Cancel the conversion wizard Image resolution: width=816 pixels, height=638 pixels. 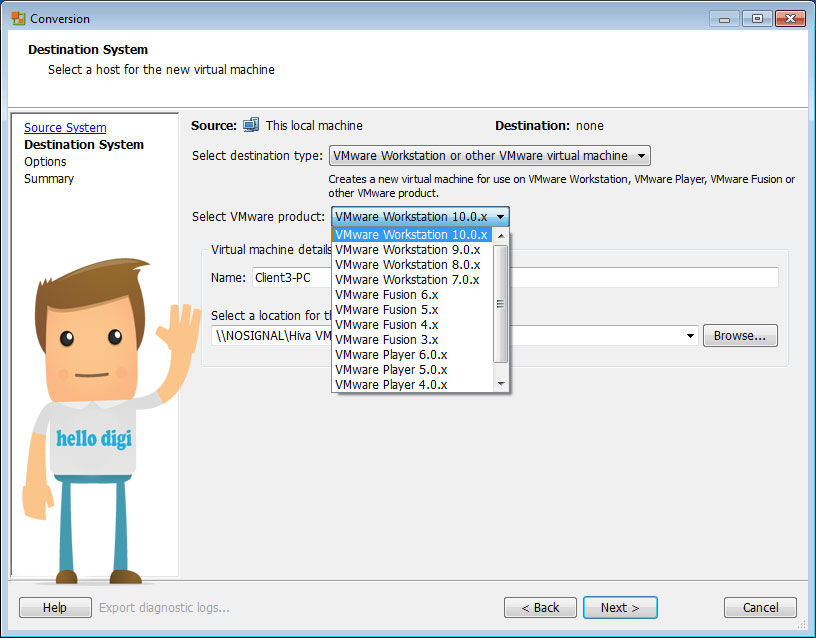coord(760,607)
